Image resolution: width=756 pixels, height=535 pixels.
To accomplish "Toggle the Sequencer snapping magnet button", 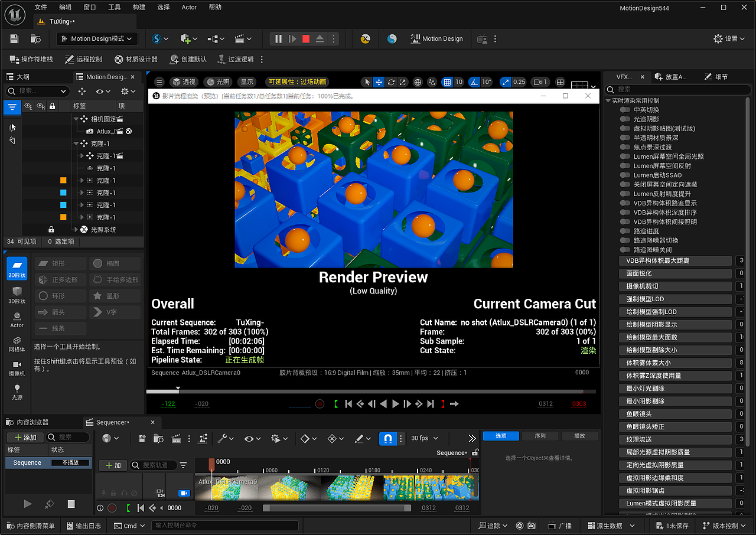I will (387, 439).
